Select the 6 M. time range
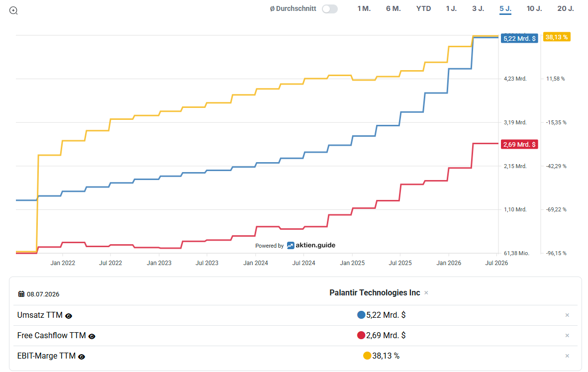588x372 pixels. point(393,8)
